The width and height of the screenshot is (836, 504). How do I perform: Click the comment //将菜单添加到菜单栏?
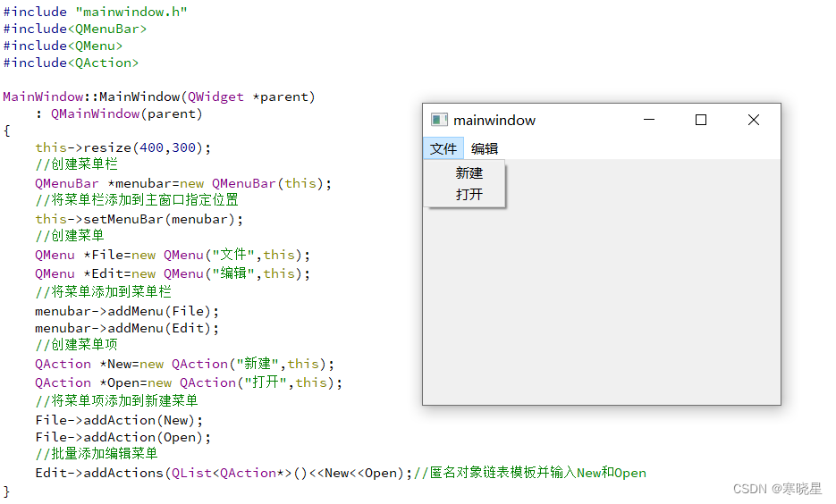[103, 291]
